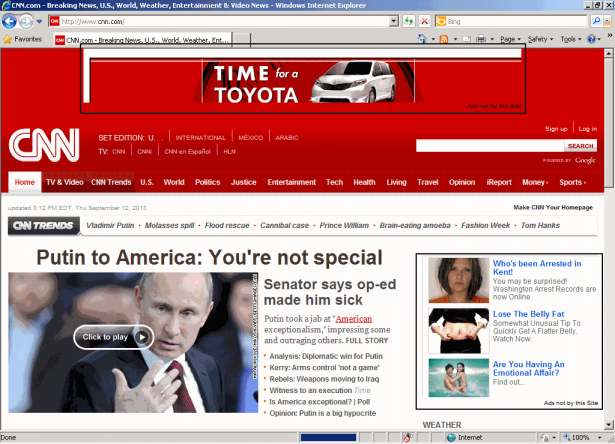
Task: Open Opinion: Putin is a big hypocrite
Action: point(322,413)
